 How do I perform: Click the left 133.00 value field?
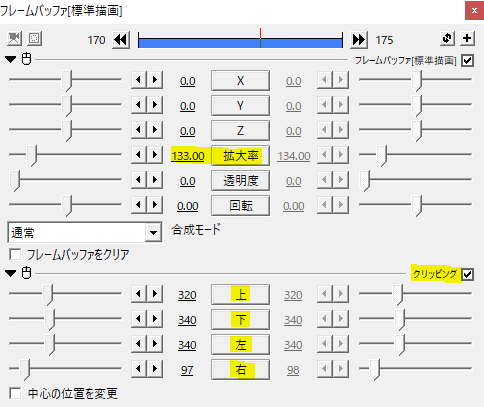pyautogui.click(x=188, y=156)
